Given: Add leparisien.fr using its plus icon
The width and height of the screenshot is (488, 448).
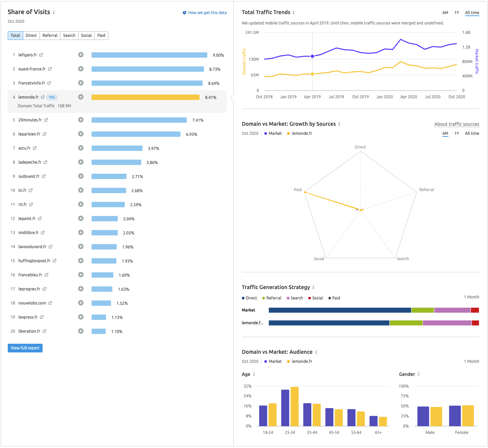Looking at the screenshot, I should tap(81, 134).
